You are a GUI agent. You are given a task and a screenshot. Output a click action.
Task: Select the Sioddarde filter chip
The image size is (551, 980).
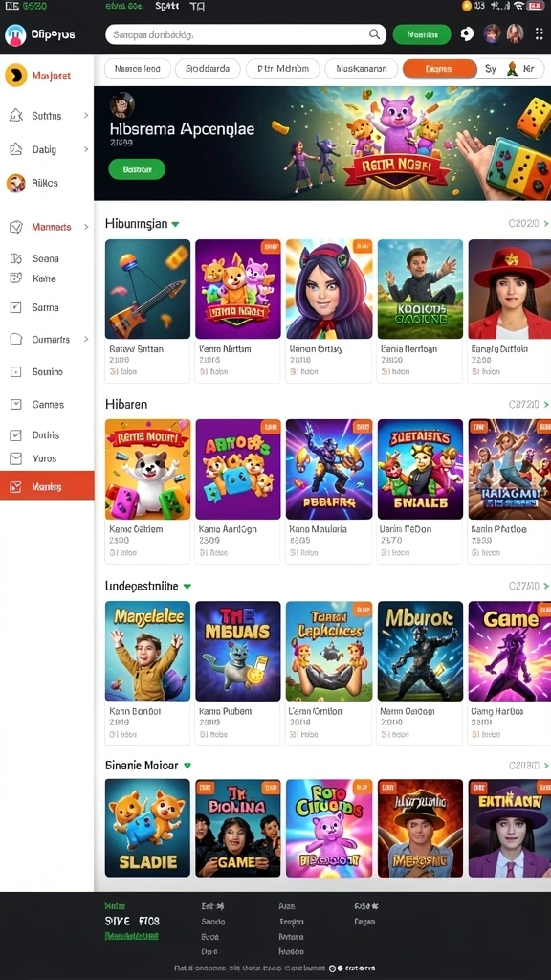click(208, 69)
